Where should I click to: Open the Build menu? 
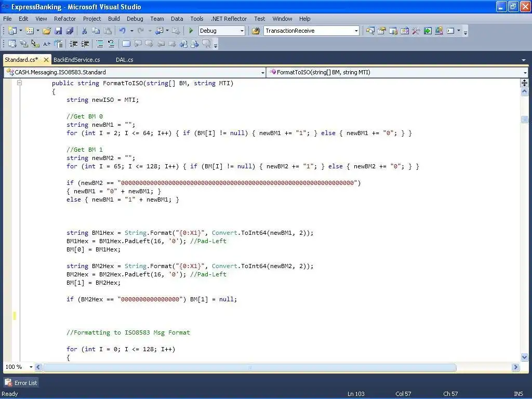114,19
